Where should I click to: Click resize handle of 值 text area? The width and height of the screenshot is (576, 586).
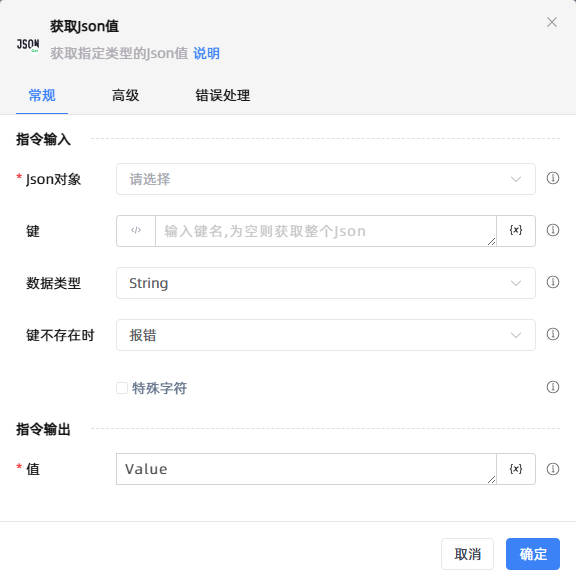pos(492,479)
